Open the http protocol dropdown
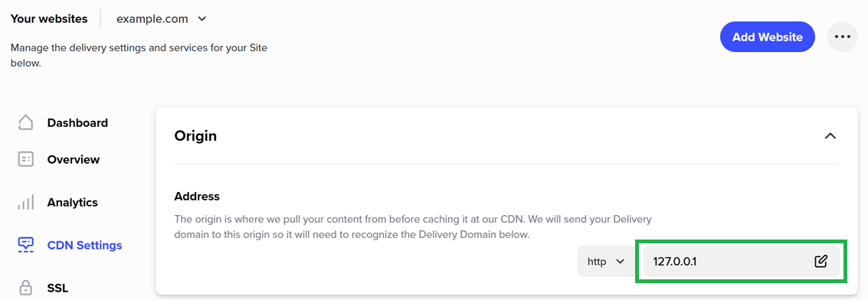The height and width of the screenshot is (300, 868). pyautogui.click(x=606, y=261)
